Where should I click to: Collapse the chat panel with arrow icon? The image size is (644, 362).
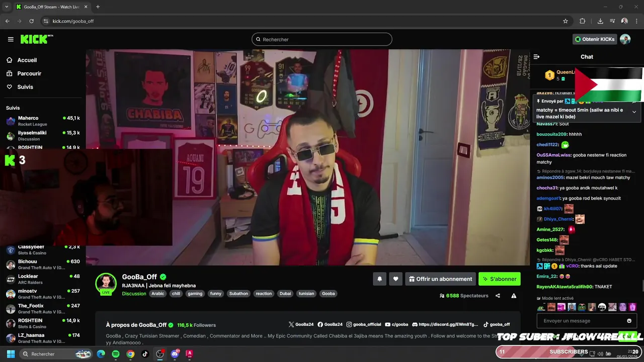pos(536,57)
